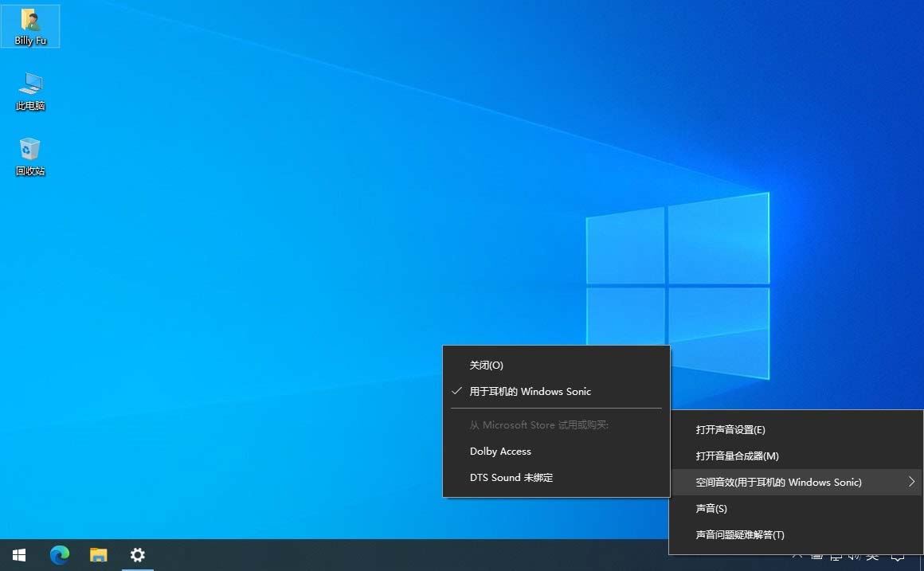Open the Billy Fu user folder on desktop
Image resolution: width=924 pixels, height=571 pixels.
(29, 25)
